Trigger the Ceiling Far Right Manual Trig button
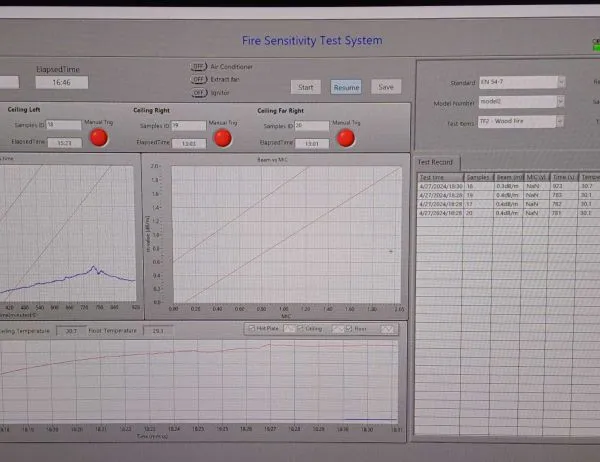Image resolution: width=600 pixels, height=462 pixels. tap(346, 139)
